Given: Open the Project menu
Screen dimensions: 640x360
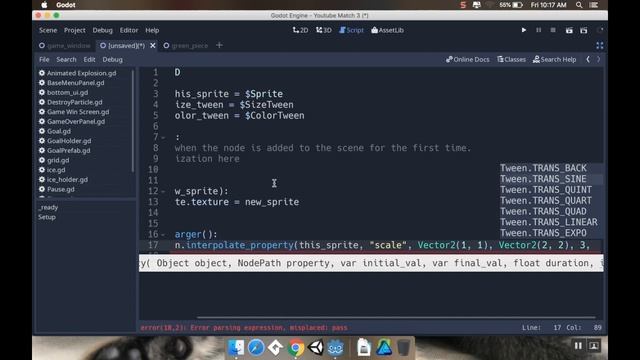Looking at the screenshot, I should click(x=75, y=30).
